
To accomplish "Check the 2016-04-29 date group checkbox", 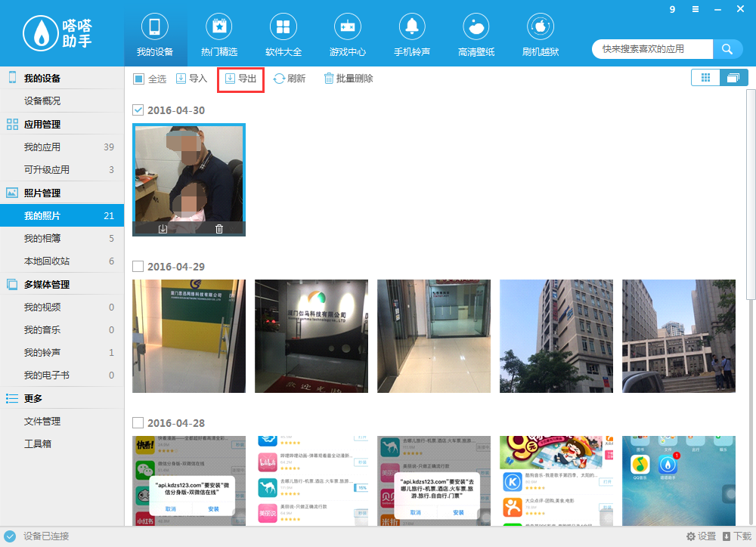I will click(x=138, y=267).
